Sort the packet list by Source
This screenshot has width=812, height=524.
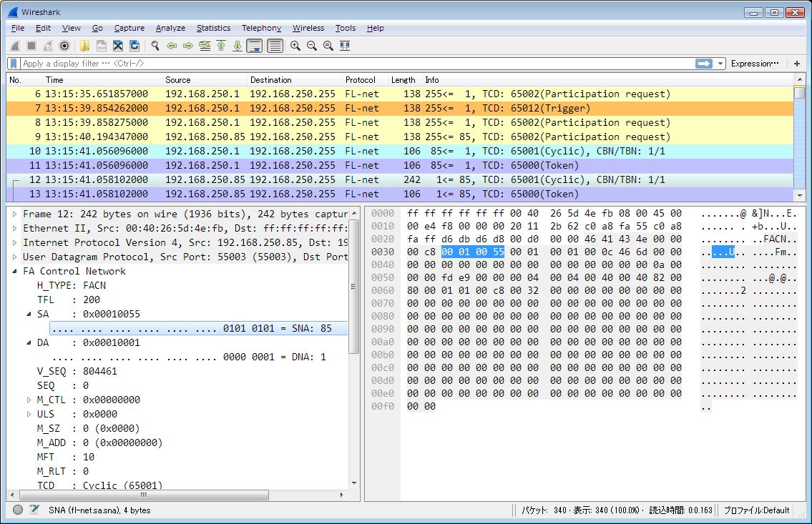click(205, 79)
